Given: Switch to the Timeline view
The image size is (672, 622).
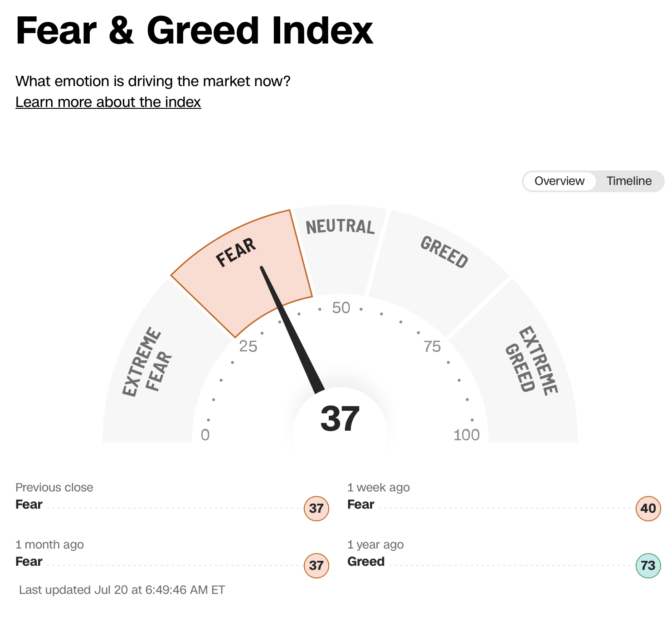Looking at the screenshot, I should click(x=629, y=181).
